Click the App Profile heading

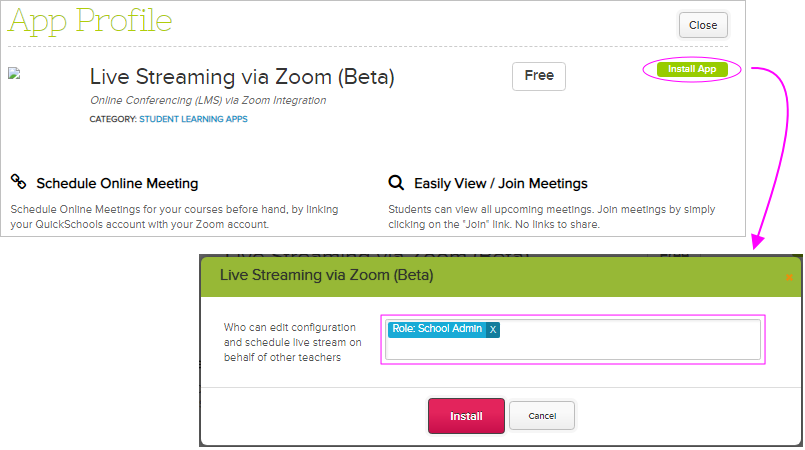(90, 20)
